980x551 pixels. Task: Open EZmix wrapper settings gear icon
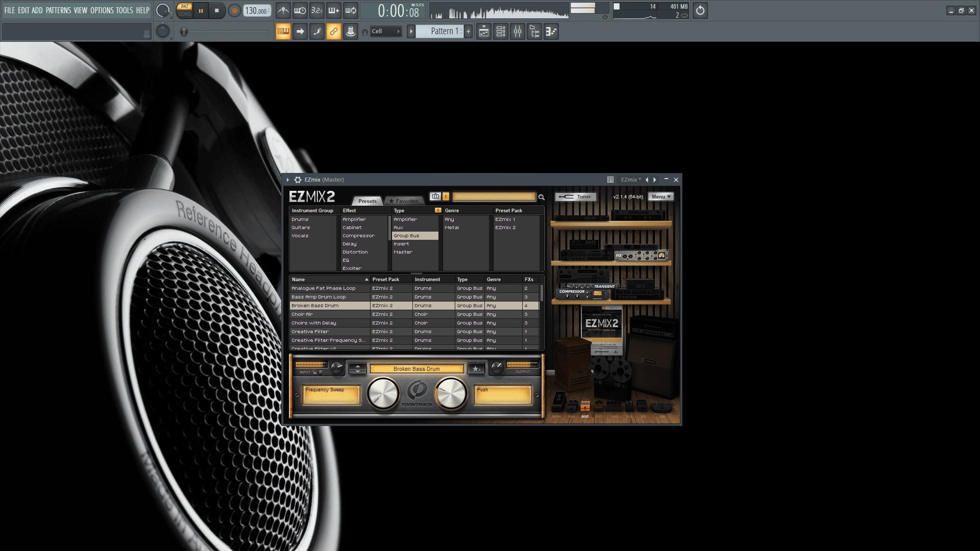[298, 180]
